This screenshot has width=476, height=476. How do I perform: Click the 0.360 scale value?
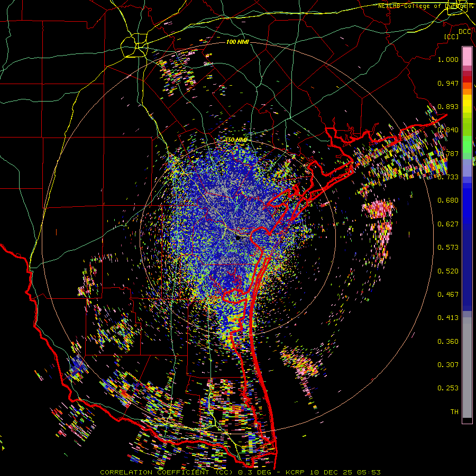pos(448,342)
